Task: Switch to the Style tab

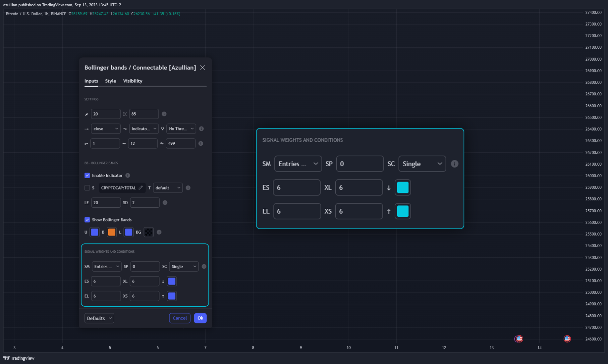Action: point(110,81)
